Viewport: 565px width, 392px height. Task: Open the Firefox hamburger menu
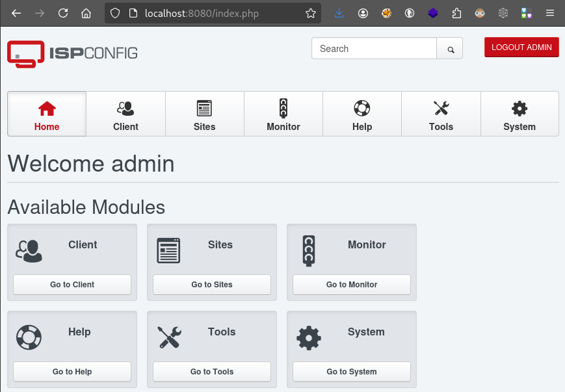[x=550, y=13]
